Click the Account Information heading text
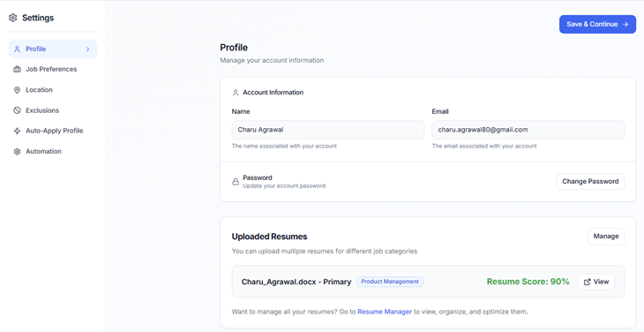 [x=273, y=93]
